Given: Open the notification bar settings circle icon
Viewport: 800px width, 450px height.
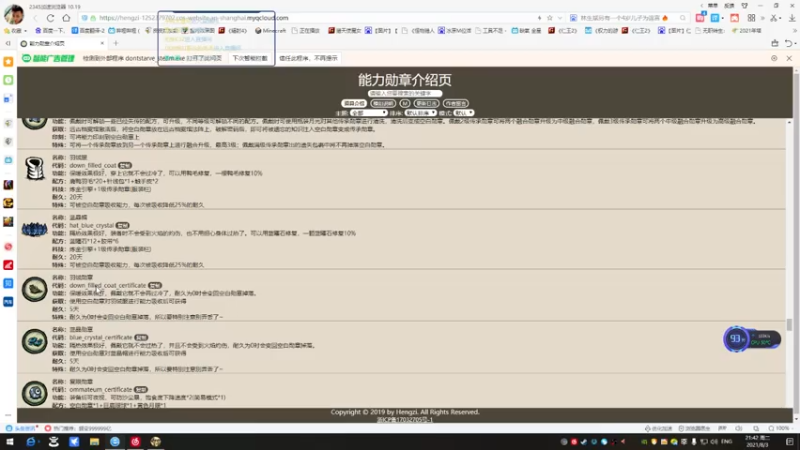Looking at the screenshot, I should 774,58.
